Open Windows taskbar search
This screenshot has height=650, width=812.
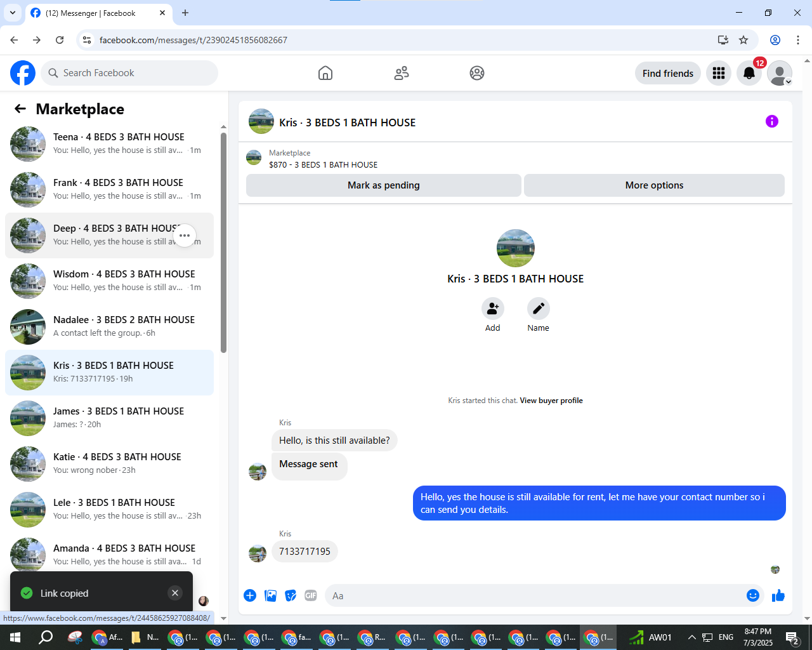pyautogui.click(x=46, y=637)
